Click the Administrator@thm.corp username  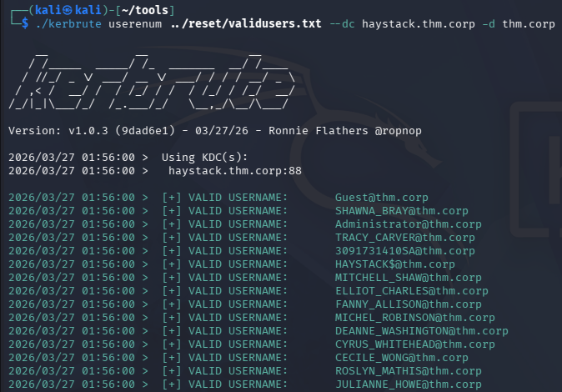coord(409,224)
